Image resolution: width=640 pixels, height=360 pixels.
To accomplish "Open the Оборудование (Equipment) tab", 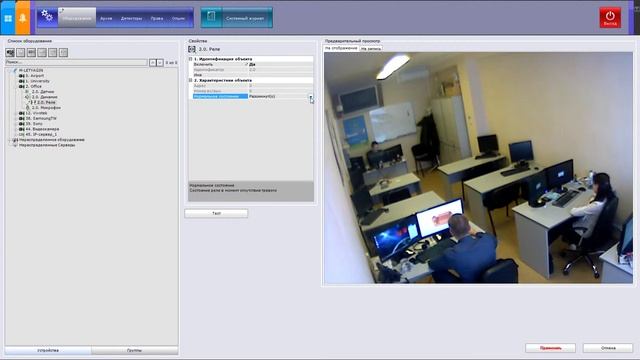I will pyautogui.click(x=77, y=18).
